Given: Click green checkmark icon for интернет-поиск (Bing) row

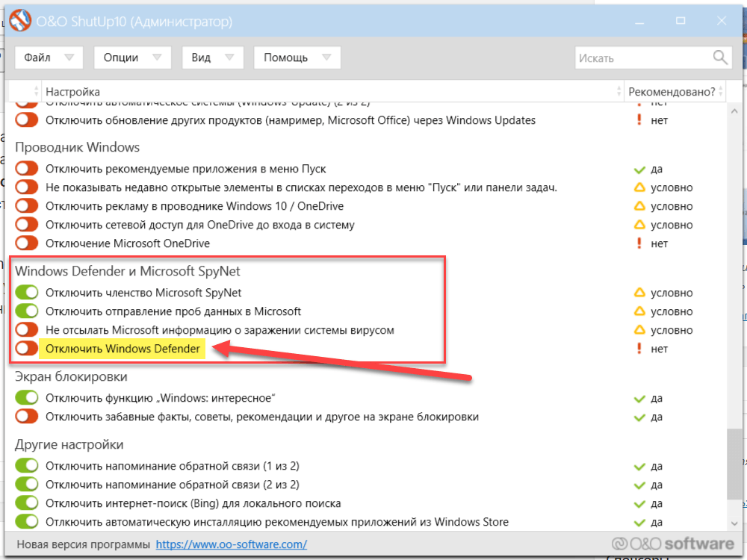Looking at the screenshot, I should 639,504.
